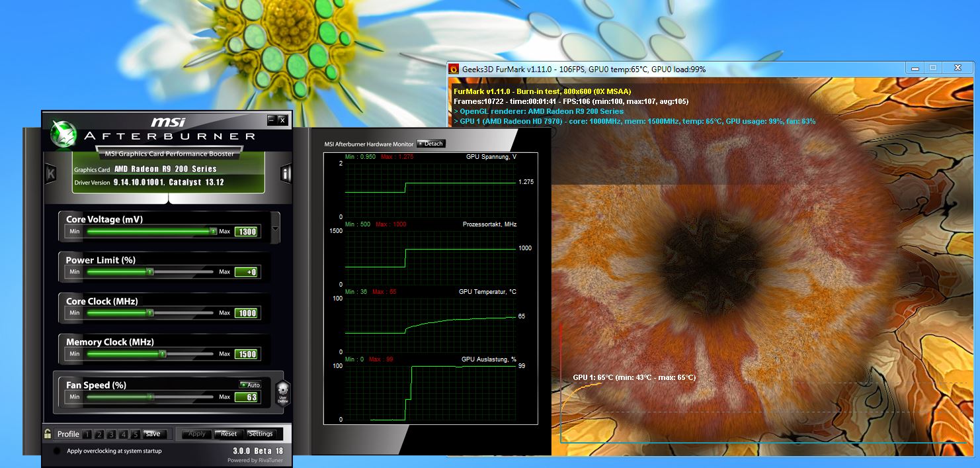Click 'FurMark v1.11.0 - Burn-in test' yellow line
The height and width of the screenshot is (468, 980).
point(542,91)
